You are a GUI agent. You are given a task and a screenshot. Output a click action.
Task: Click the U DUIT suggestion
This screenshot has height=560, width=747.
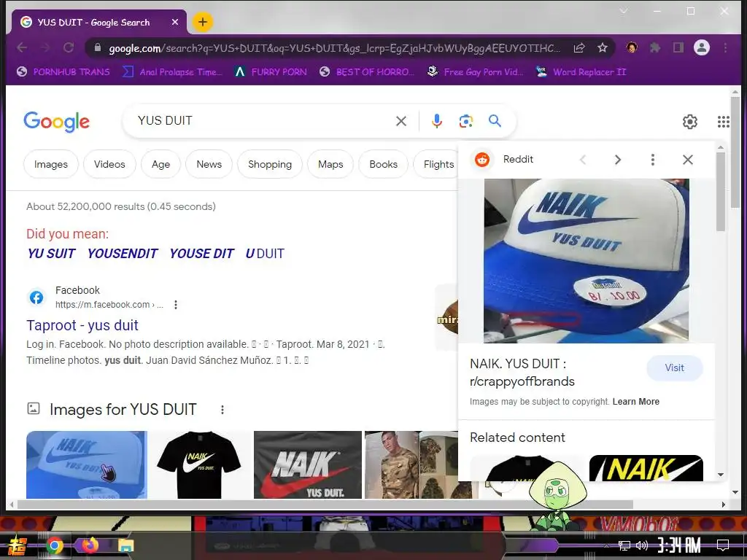[265, 253]
